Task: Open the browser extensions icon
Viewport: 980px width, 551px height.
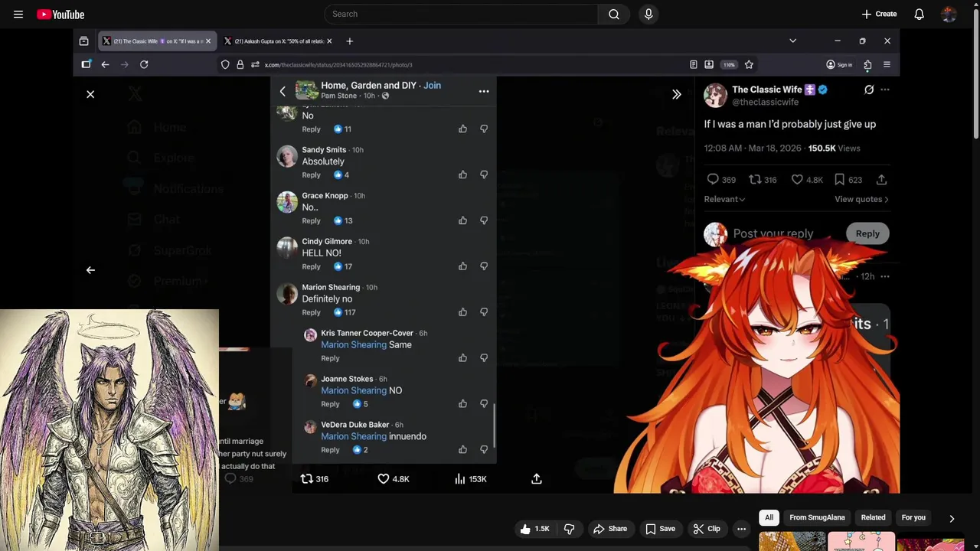Action: tap(867, 65)
